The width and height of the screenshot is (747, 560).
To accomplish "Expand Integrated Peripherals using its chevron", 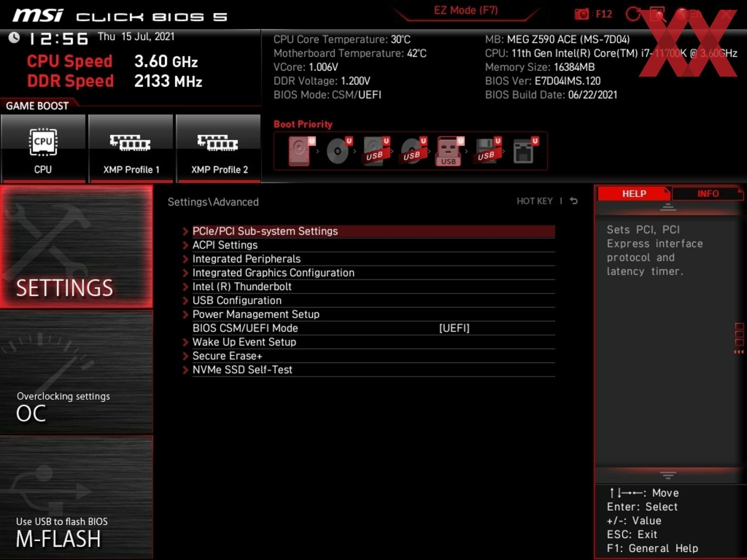I will pyautogui.click(x=186, y=259).
